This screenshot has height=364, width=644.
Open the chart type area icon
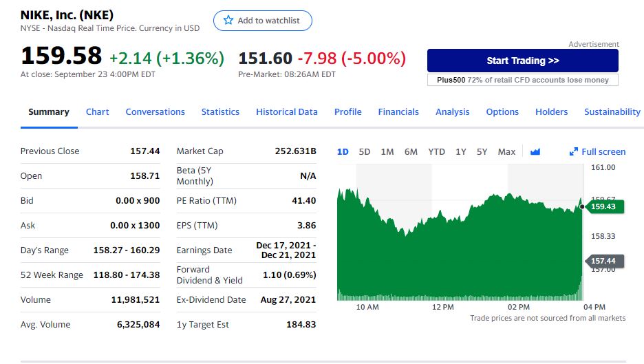[535, 152]
